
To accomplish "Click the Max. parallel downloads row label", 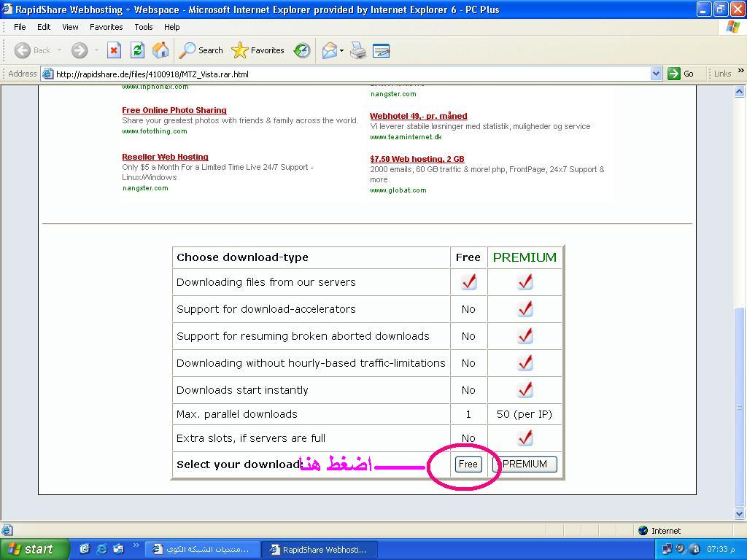I will point(237,414).
